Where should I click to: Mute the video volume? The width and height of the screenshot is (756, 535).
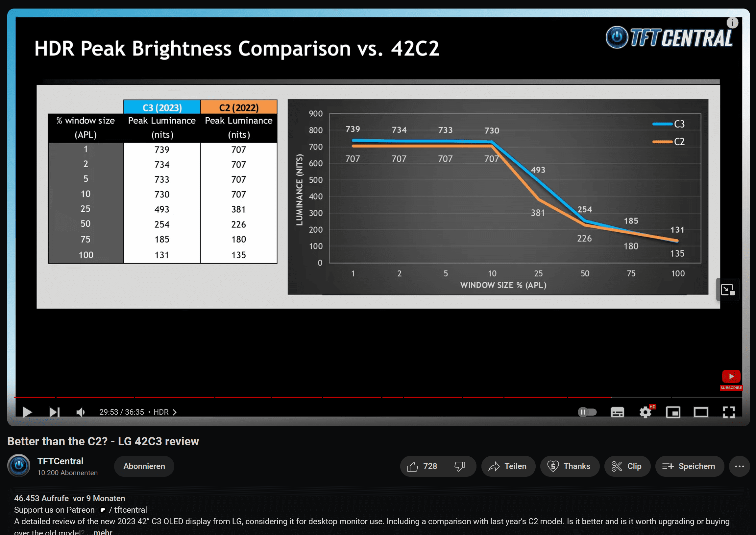81,412
